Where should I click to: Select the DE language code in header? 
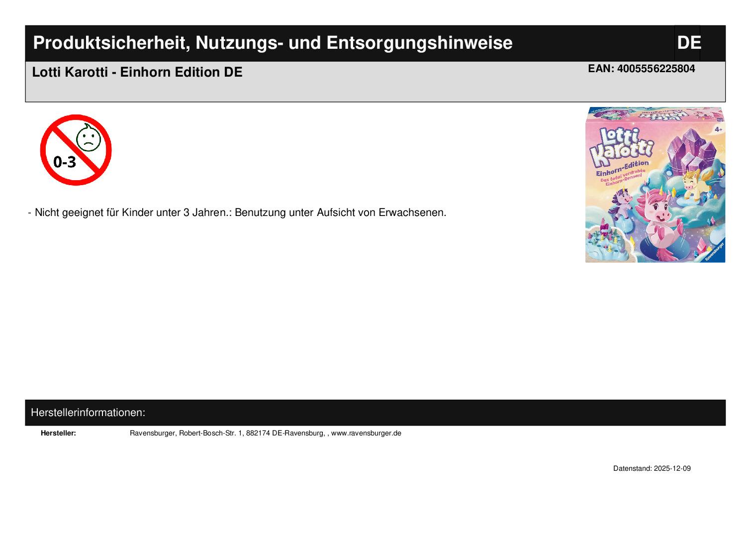[x=688, y=43]
